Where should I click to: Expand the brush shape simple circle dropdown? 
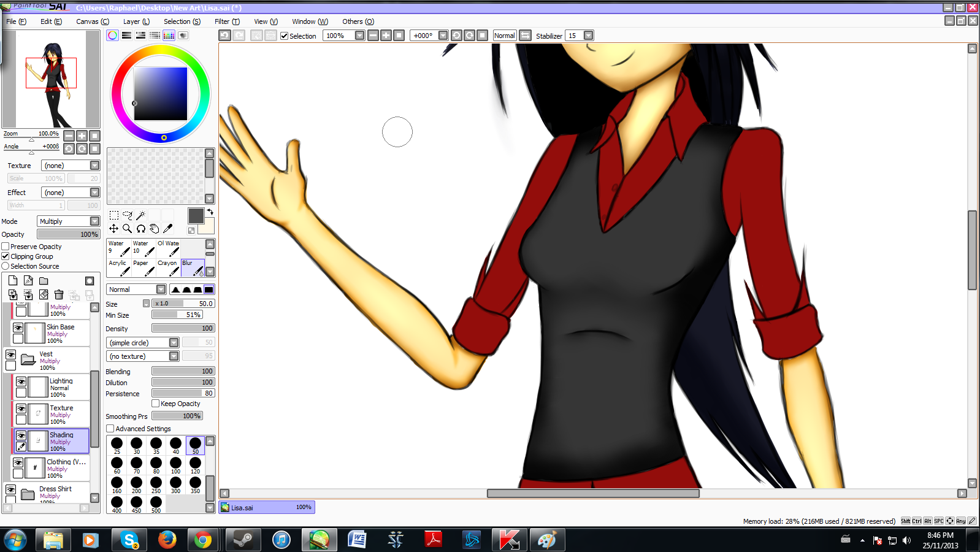click(174, 343)
